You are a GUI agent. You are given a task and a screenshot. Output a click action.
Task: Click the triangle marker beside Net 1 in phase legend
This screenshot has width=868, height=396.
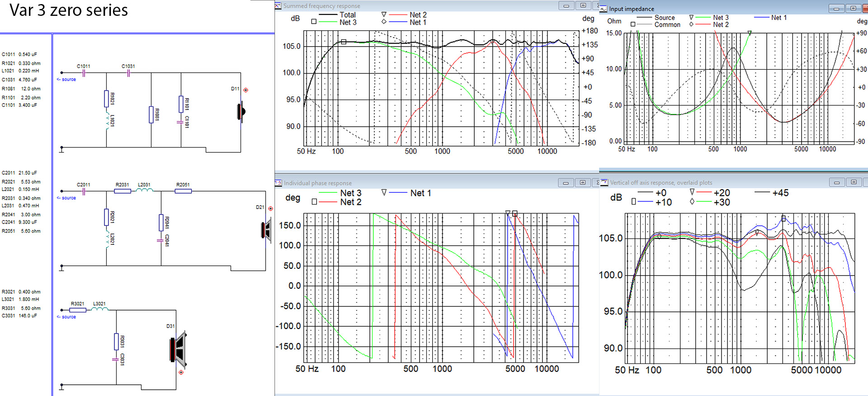[384, 192]
